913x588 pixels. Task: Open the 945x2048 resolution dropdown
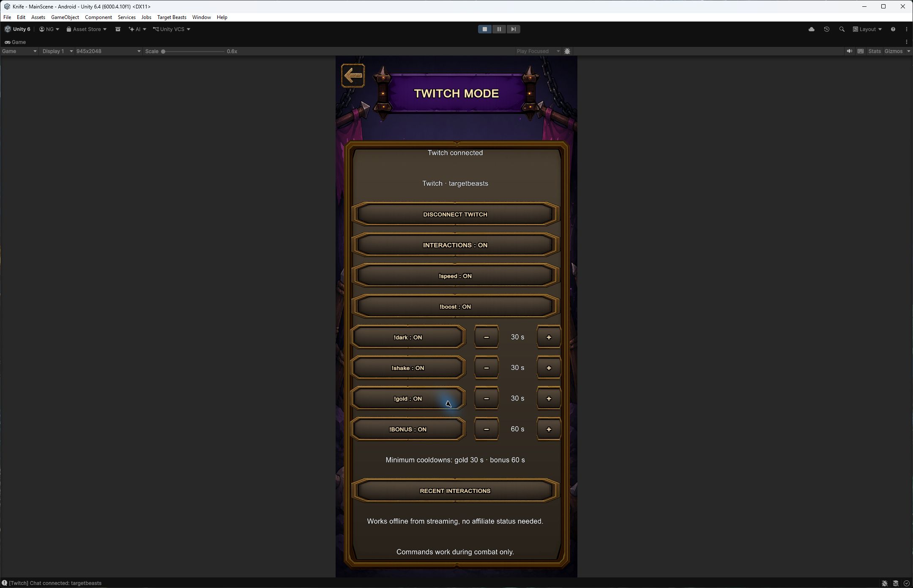coord(108,51)
